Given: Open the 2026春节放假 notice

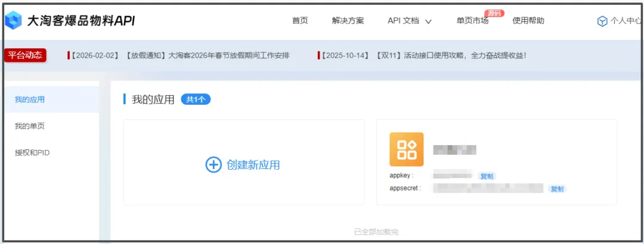Looking at the screenshot, I should click(179, 55).
